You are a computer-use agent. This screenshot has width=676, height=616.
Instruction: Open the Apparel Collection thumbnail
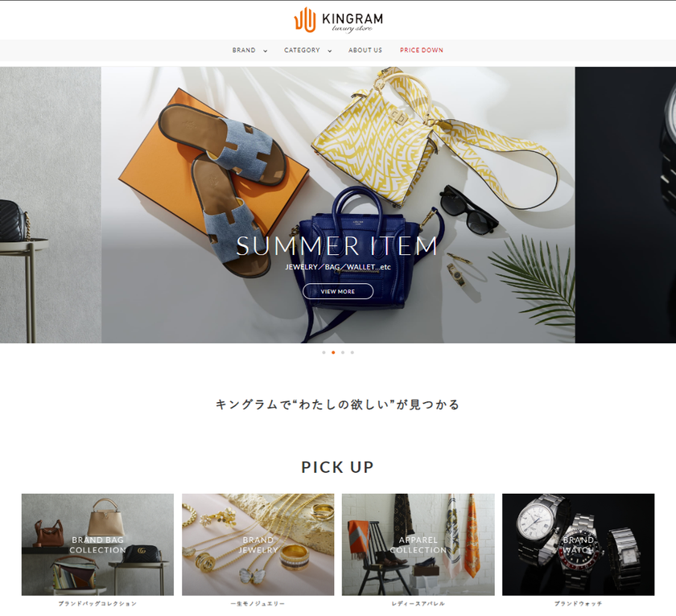click(418, 544)
